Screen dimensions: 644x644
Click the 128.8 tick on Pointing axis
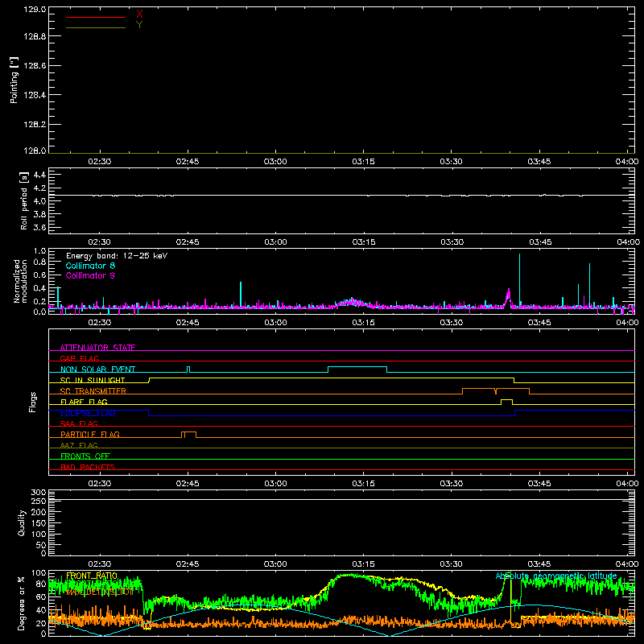click(35, 36)
